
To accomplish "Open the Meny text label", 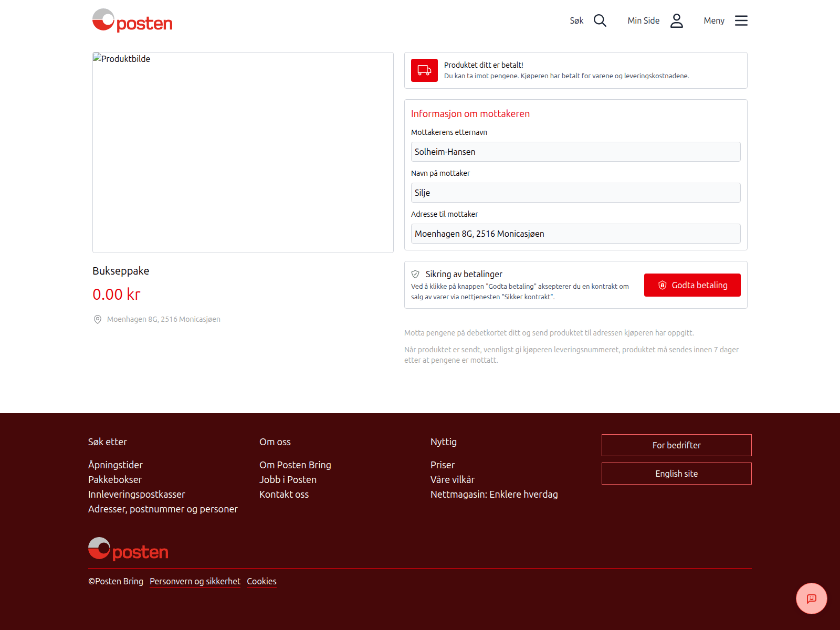I will pos(714,20).
